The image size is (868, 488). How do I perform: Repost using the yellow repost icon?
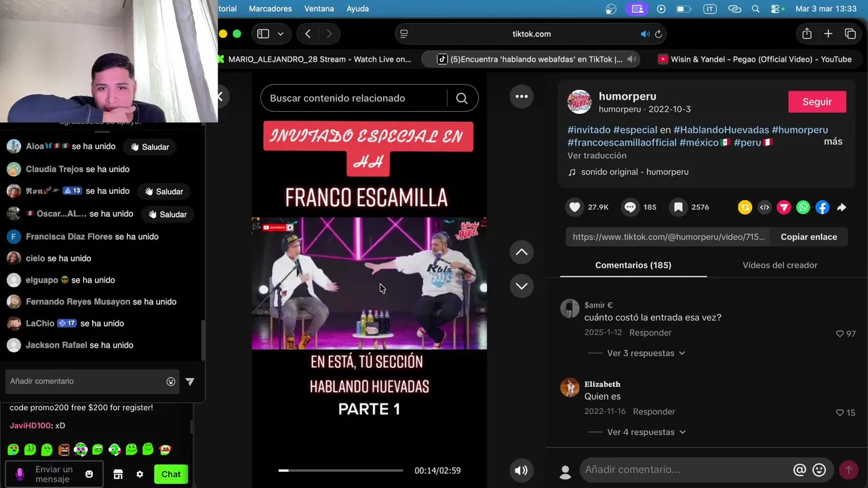[745, 207]
